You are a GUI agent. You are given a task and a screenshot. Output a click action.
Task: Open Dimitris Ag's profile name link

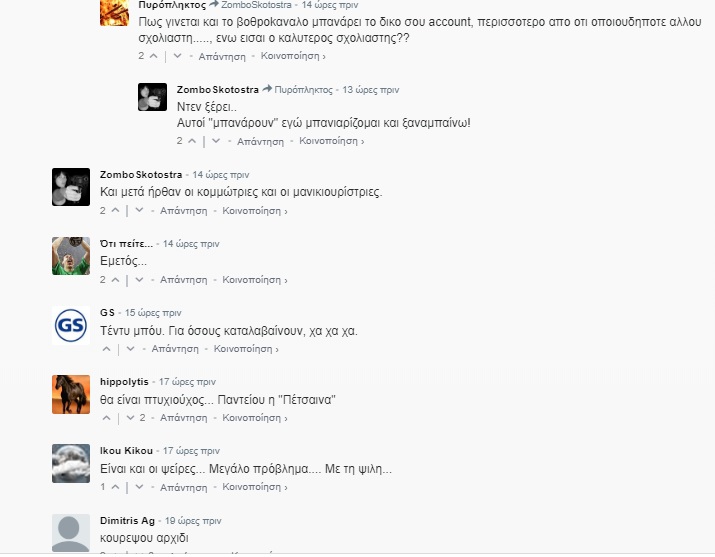click(x=127, y=520)
